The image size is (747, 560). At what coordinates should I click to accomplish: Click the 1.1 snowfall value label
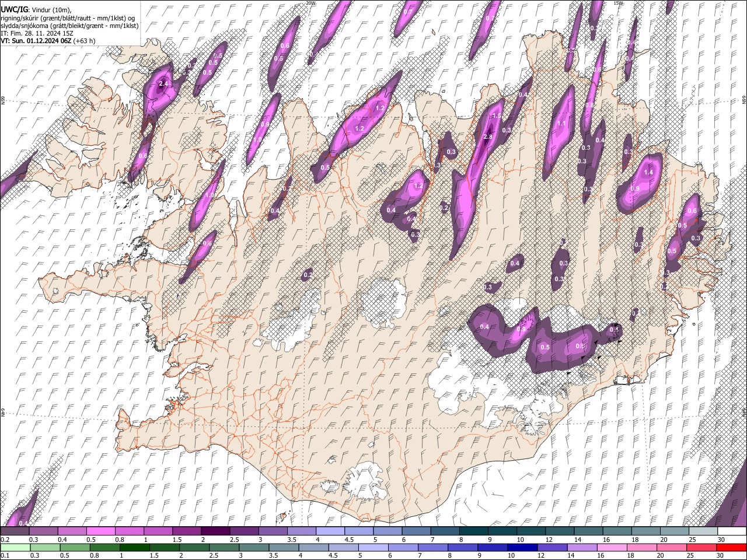pos(561,124)
